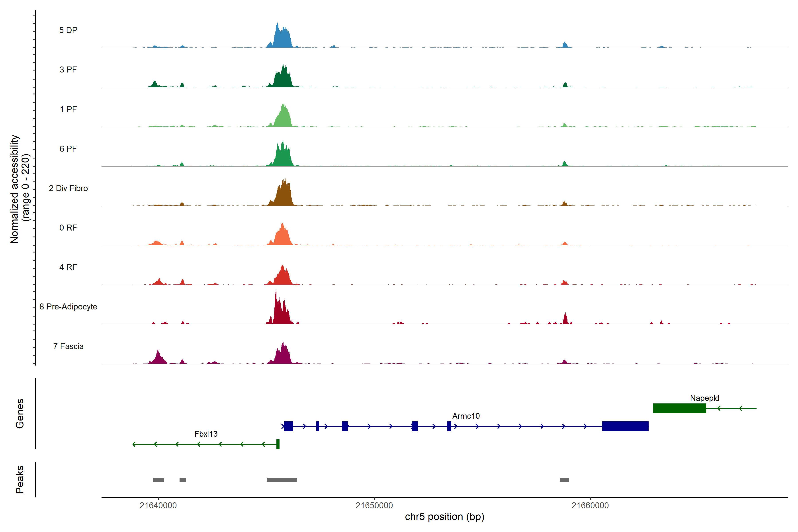Click the Armc10 gene label
This screenshot has width=798, height=532.
[x=466, y=416]
